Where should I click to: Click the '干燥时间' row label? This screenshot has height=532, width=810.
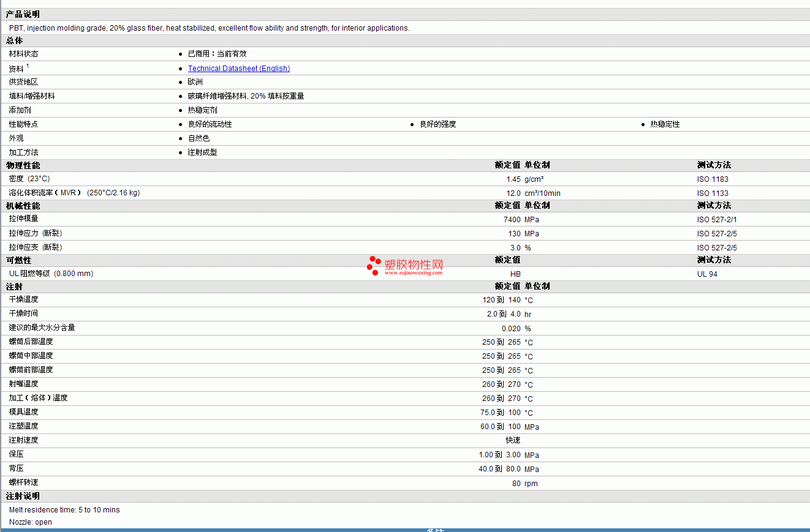tap(23, 313)
